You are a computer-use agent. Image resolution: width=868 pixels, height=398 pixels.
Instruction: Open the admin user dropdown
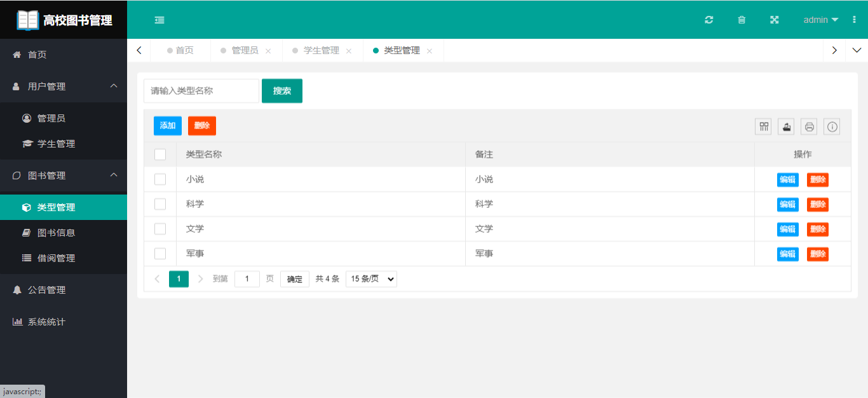[821, 20]
